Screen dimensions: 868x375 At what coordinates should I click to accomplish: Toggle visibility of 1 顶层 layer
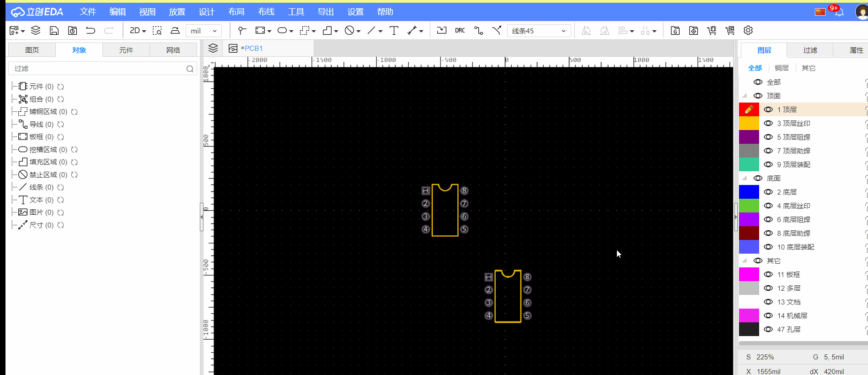click(768, 109)
